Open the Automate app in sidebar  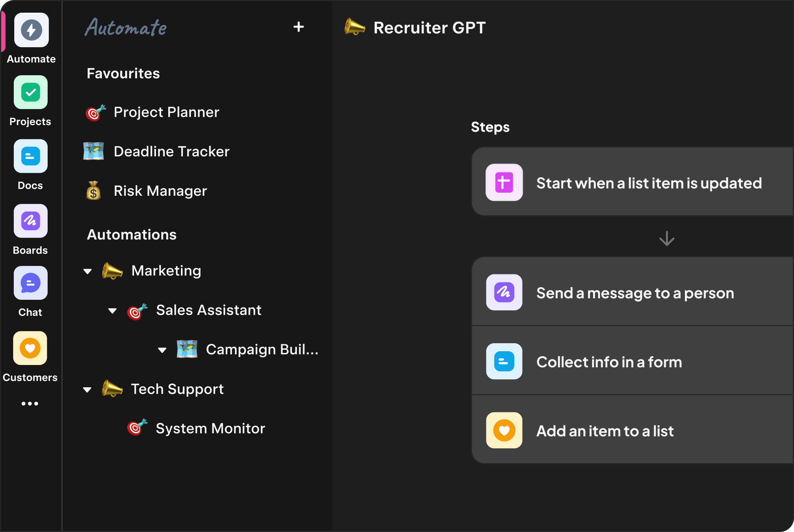point(31,30)
